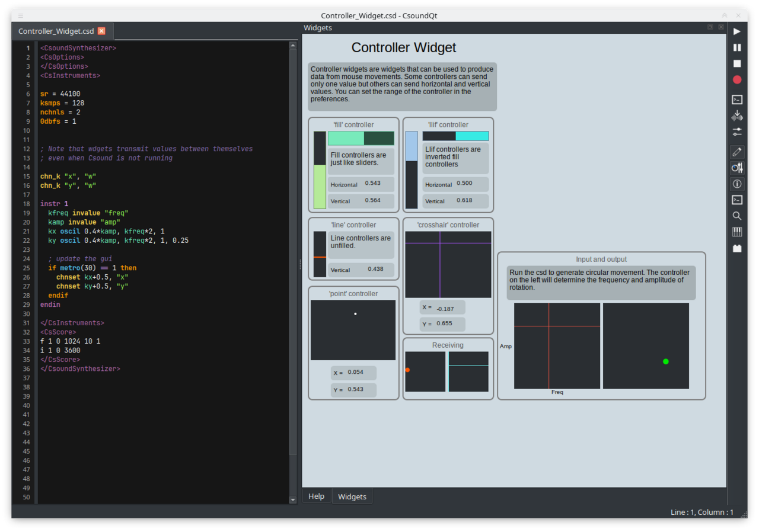Image resolution: width=759 pixels, height=532 pixels.
Task: Open the hamburger menu in the title bar
Action: tap(21, 15)
